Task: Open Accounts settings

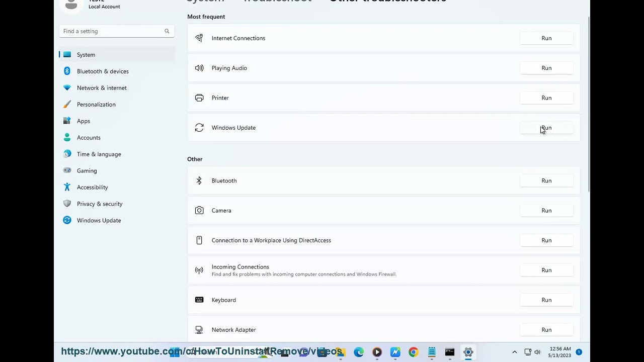Action: [x=117, y=137]
